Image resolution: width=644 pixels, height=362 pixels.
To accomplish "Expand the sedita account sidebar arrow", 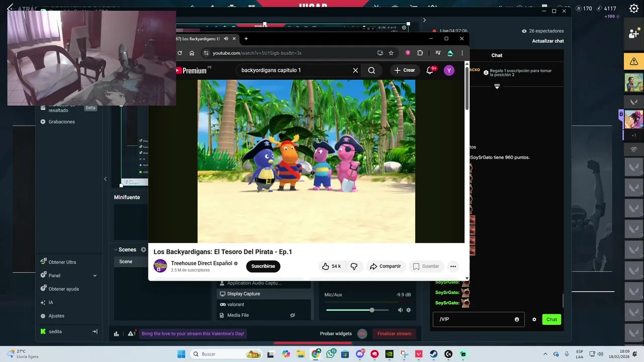I will coord(95,331).
